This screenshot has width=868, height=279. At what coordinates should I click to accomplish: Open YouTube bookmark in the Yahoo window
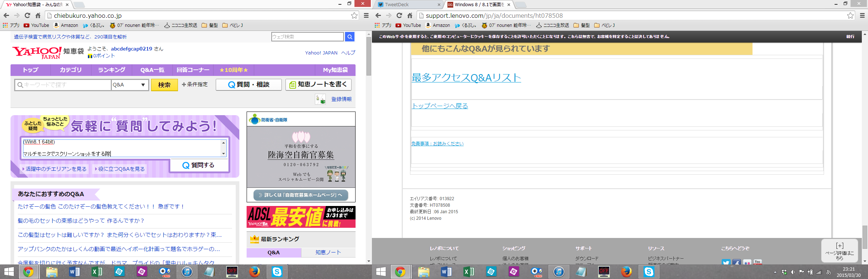36,25
